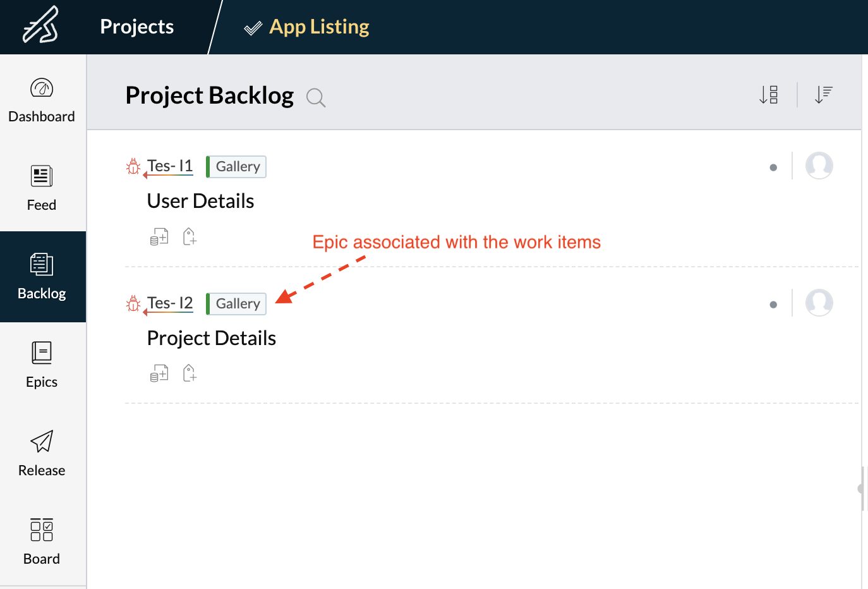Click the bug icon beside Tes-I2
Image resolution: width=868 pixels, height=589 pixels.
(133, 304)
